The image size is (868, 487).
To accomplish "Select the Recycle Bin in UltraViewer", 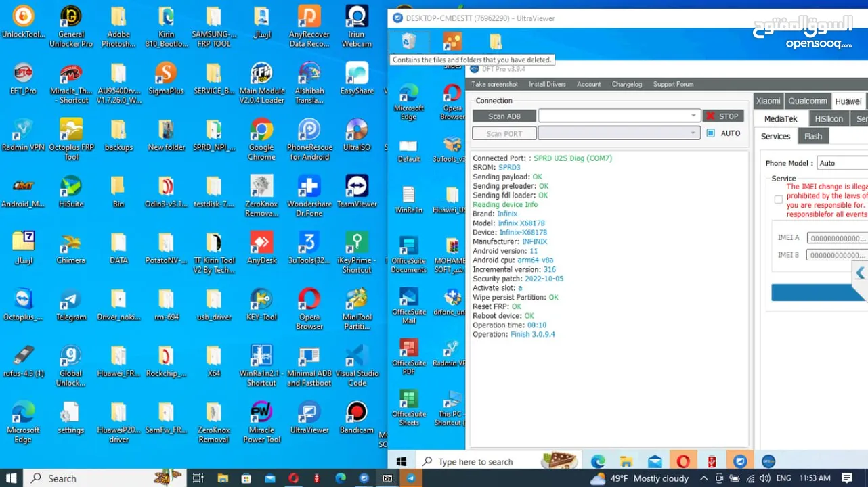I will tap(409, 42).
